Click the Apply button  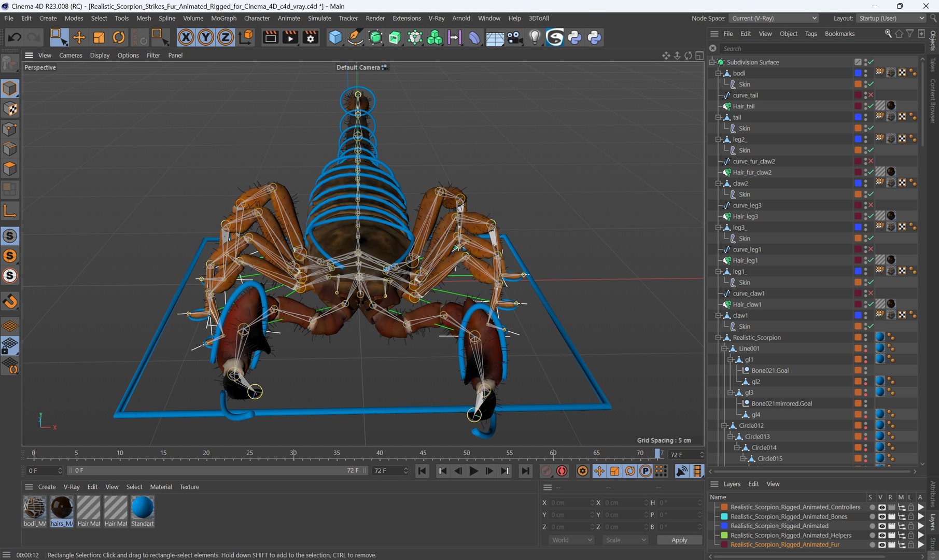679,540
